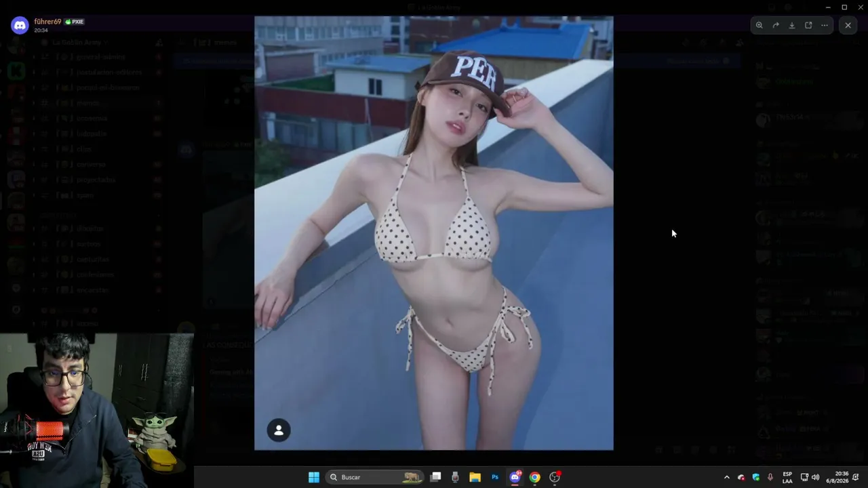Open Photoshop from the taskbar

[495, 477]
